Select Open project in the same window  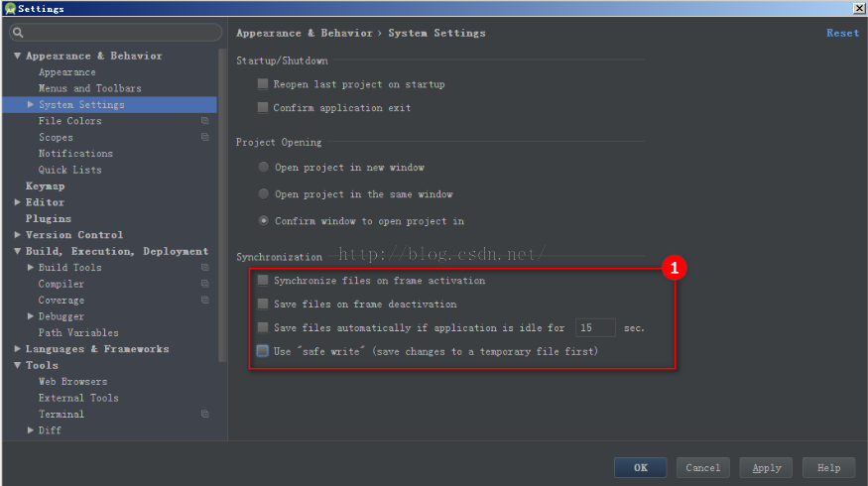pos(264,193)
